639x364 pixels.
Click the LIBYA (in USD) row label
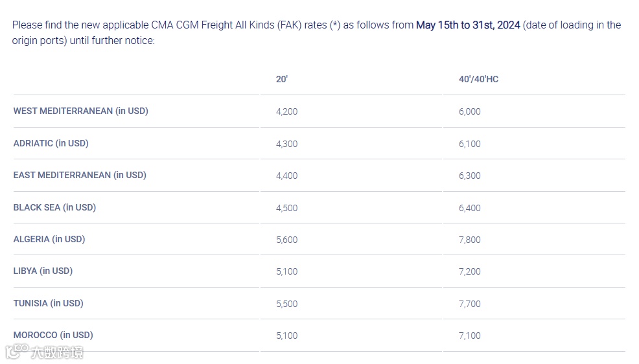point(43,271)
